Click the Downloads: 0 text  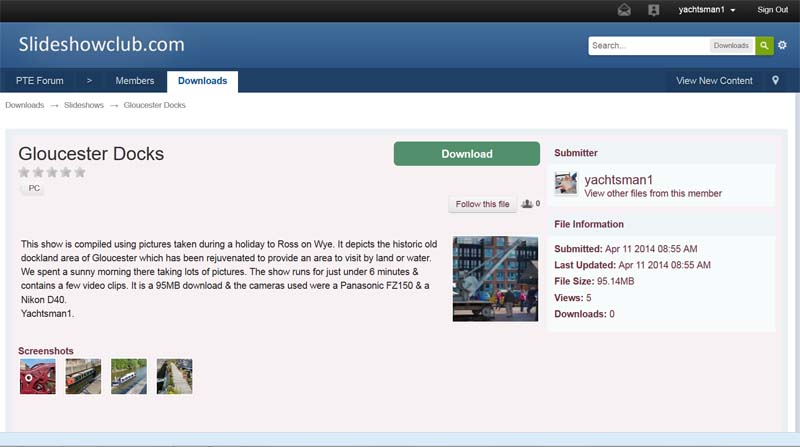point(584,314)
